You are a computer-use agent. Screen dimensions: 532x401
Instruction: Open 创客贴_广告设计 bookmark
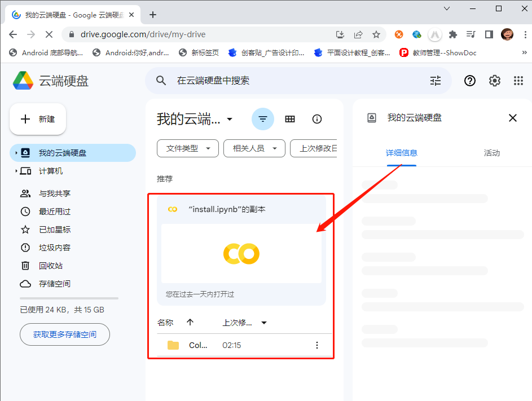pos(266,52)
